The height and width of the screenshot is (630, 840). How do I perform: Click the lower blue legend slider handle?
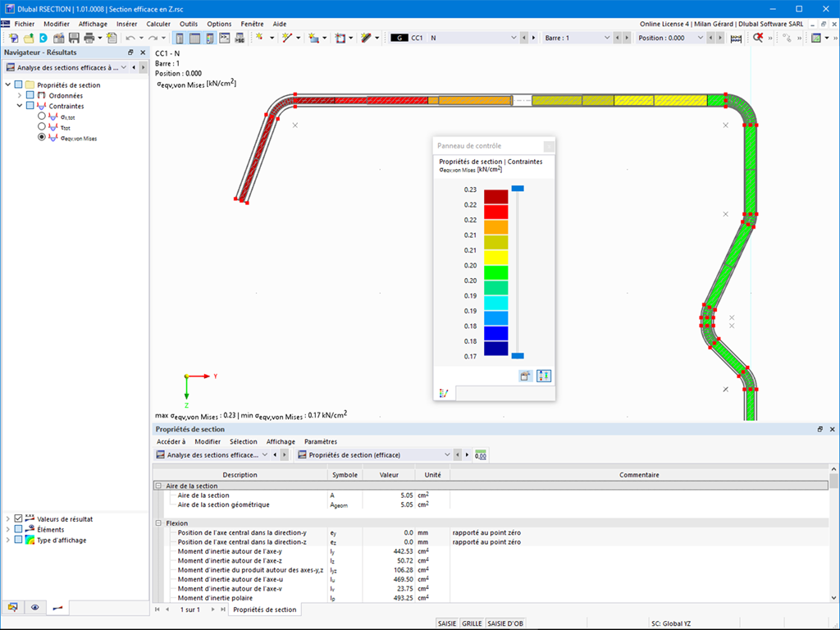518,356
